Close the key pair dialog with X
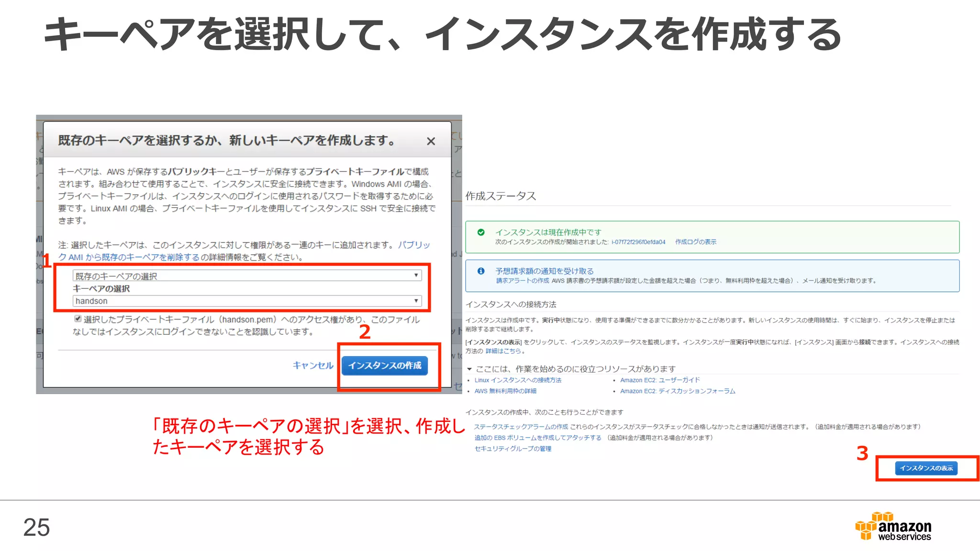Image resolution: width=980 pixels, height=551 pixels. pyautogui.click(x=431, y=142)
